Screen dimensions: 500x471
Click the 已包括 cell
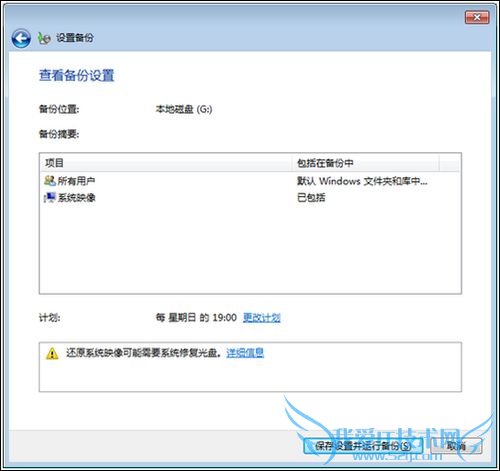pyautogui.click(x=311, y=198)
